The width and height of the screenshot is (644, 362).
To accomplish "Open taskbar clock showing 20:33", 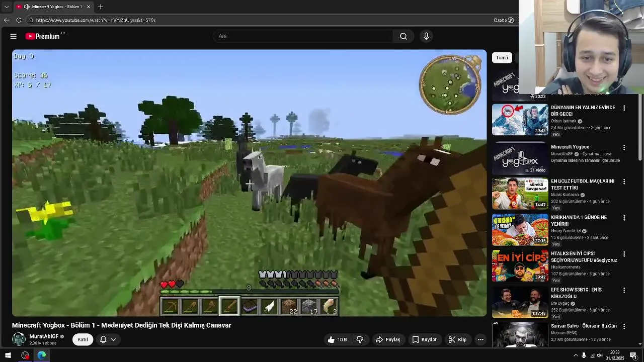I will point(615,355).
